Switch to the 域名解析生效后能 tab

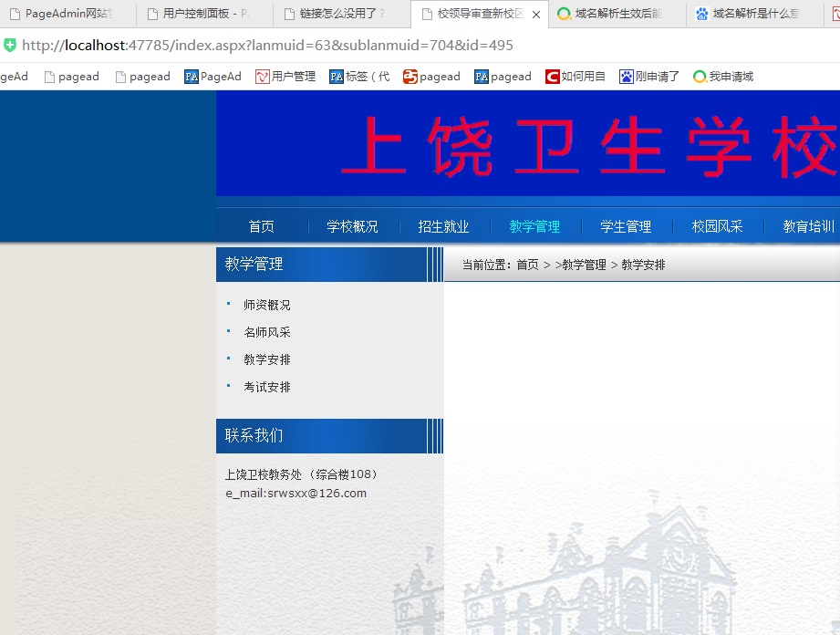(617, 14)
